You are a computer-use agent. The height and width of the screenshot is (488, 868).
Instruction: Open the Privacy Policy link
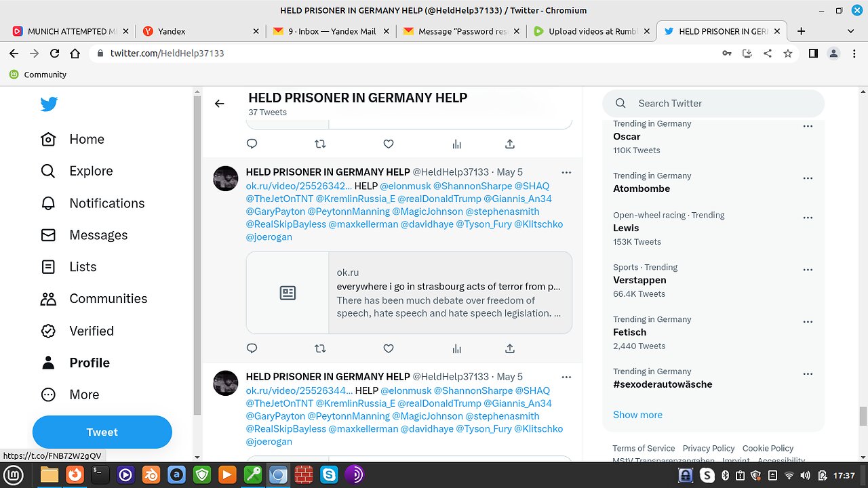coord(709,448)
